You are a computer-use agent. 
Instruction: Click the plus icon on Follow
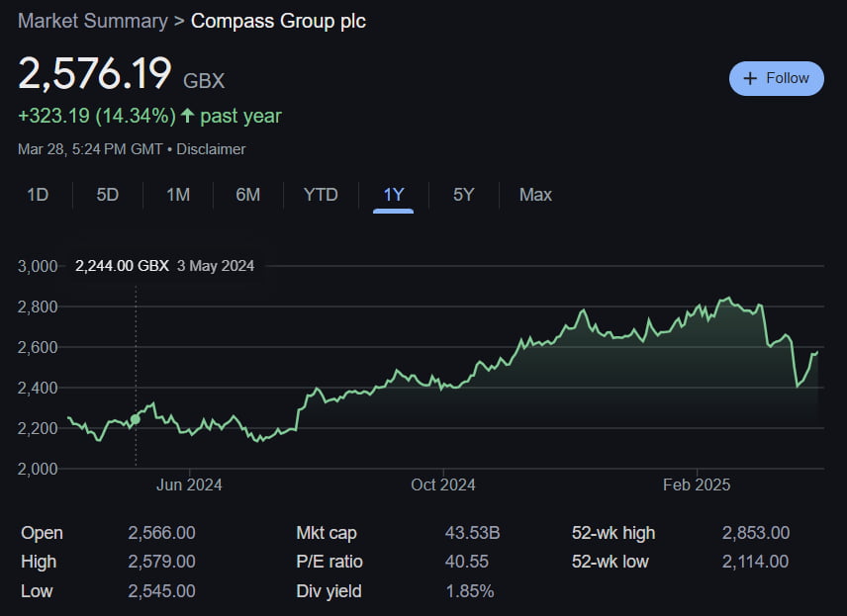(x=750, y=78)
